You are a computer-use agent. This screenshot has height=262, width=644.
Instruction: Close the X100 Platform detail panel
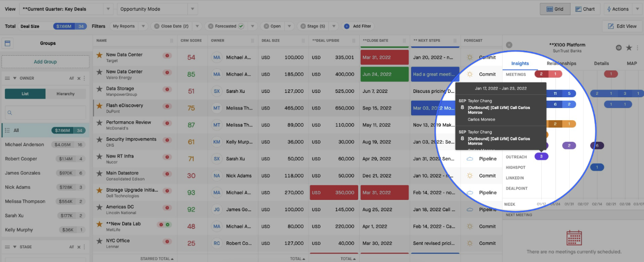point(509,45)
